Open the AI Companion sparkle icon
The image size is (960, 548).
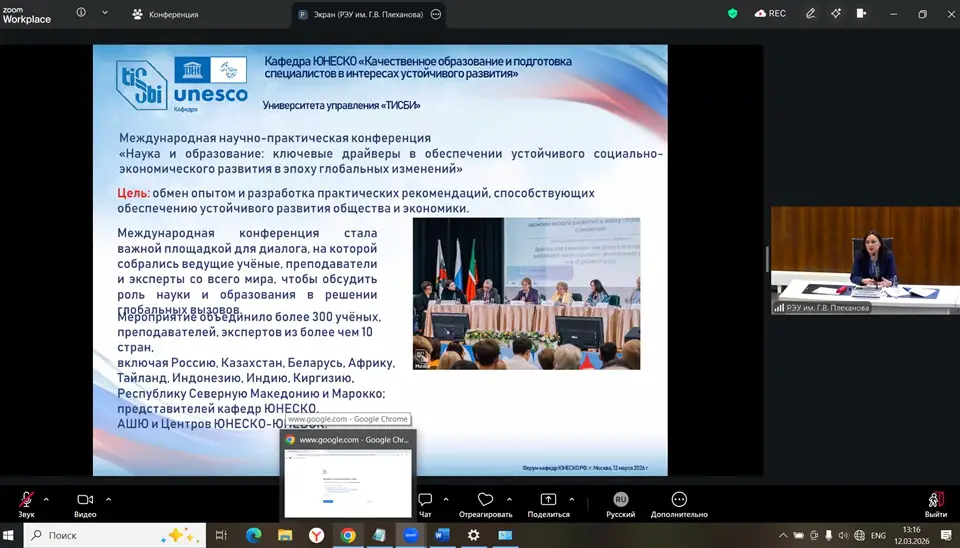pos(836,14)
